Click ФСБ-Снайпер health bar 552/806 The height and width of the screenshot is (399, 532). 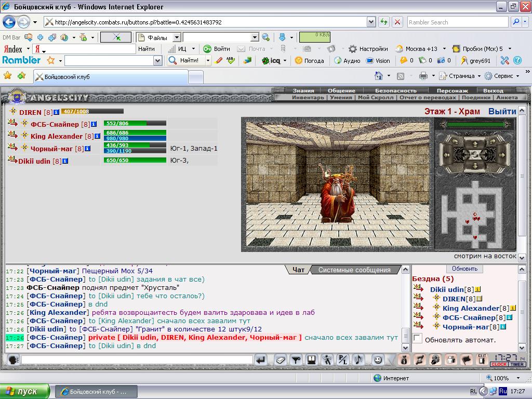(x=135, y=123)
